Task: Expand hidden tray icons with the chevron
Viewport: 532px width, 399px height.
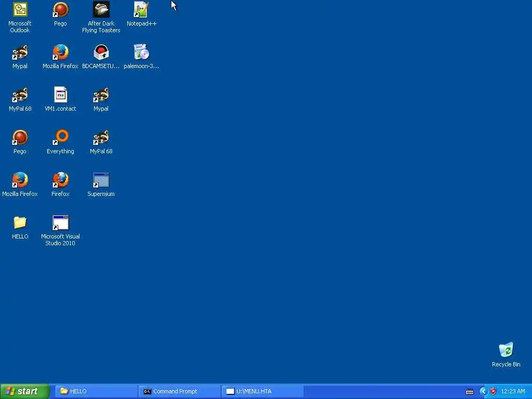Action: pyautogui.click(x=483, y=391)
